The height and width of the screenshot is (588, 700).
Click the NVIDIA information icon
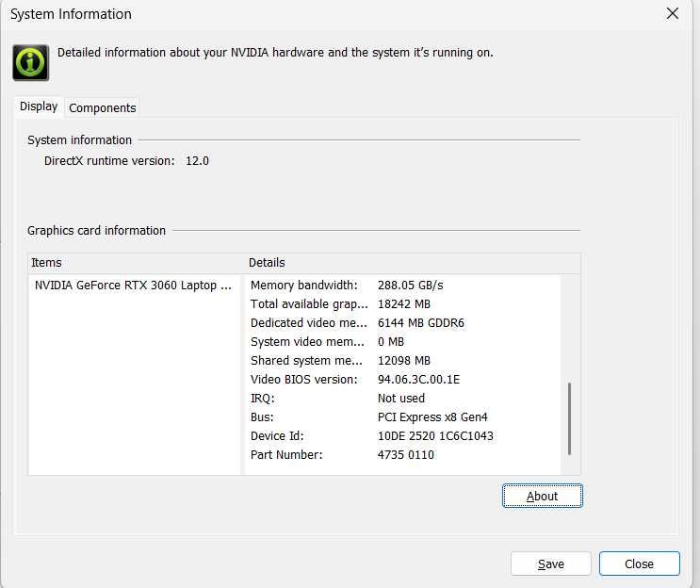30,61
